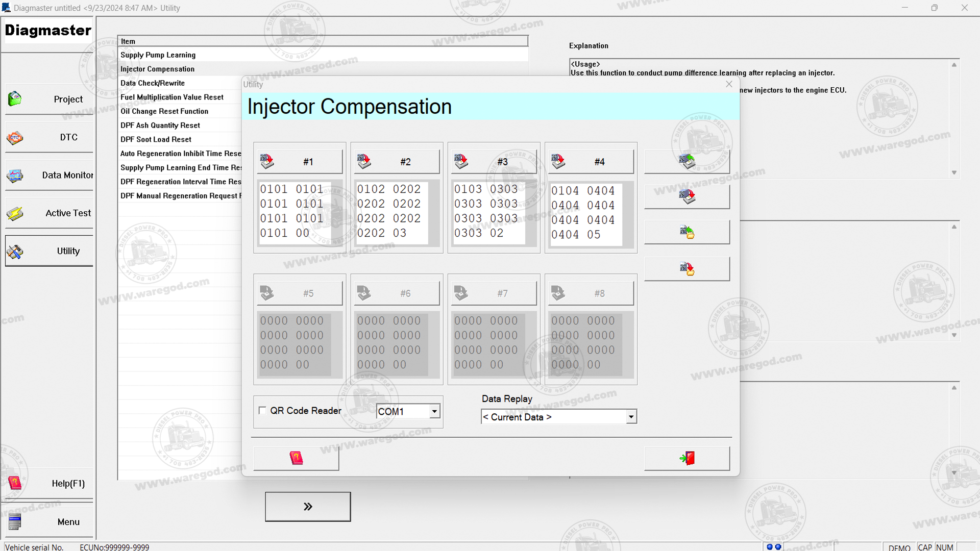The width and height of the screenshot is (980, 551).
Task: Write injector data to ECU via top-right icon
Action: point(687,160)
